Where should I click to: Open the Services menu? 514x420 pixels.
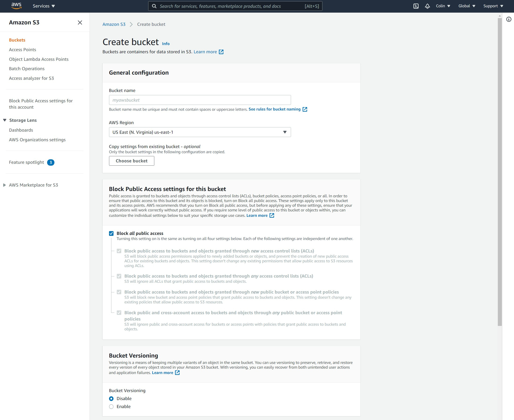pyautogui.click(x=44, y=6)
